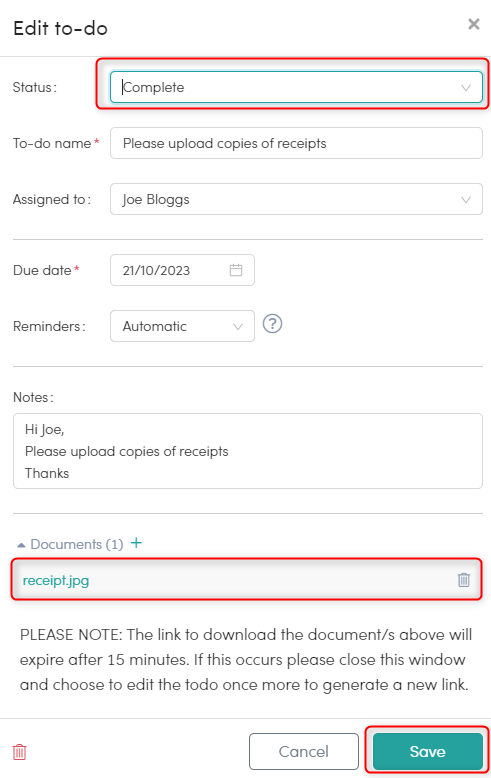The height and width of the screenshot is (778, 491).
Task: Click inside the Notes text area
Action: point(247,451)
